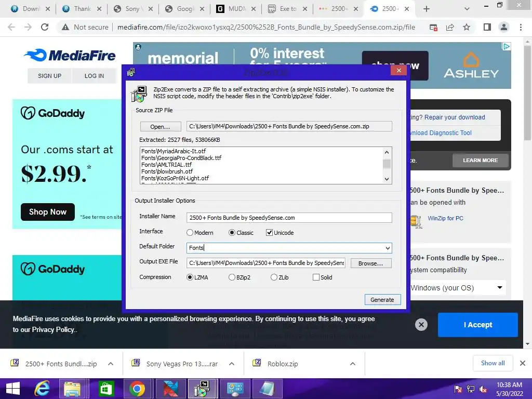Viewport: 532px width, 399px height.
Task: Click the WinZip for PC link
Action: click(445, 218)
